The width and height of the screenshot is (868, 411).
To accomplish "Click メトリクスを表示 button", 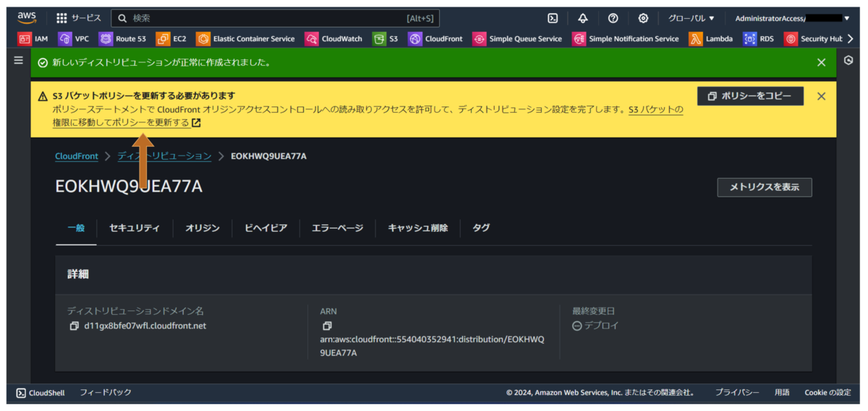I will [x=765, y=187].
